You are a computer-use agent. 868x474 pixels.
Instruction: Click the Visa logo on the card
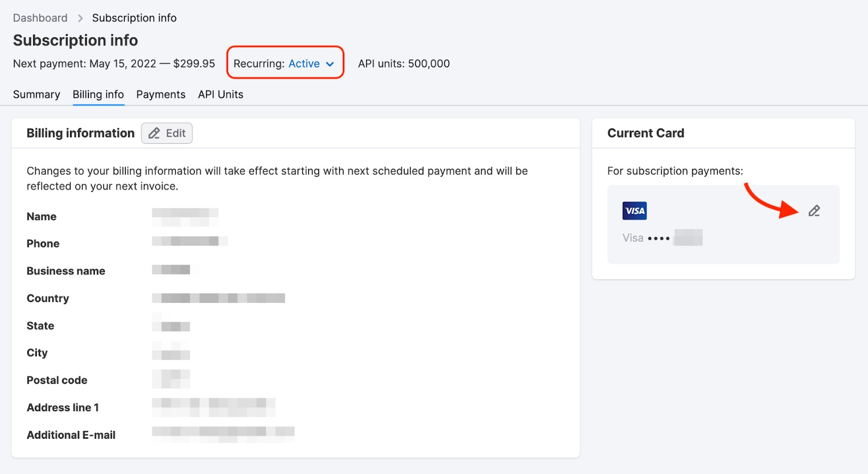tap(634, 211)
